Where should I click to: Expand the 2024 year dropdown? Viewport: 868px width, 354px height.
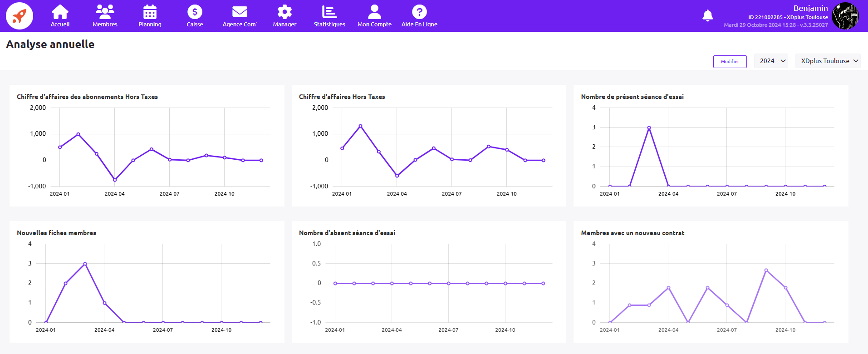coord(771,61)
